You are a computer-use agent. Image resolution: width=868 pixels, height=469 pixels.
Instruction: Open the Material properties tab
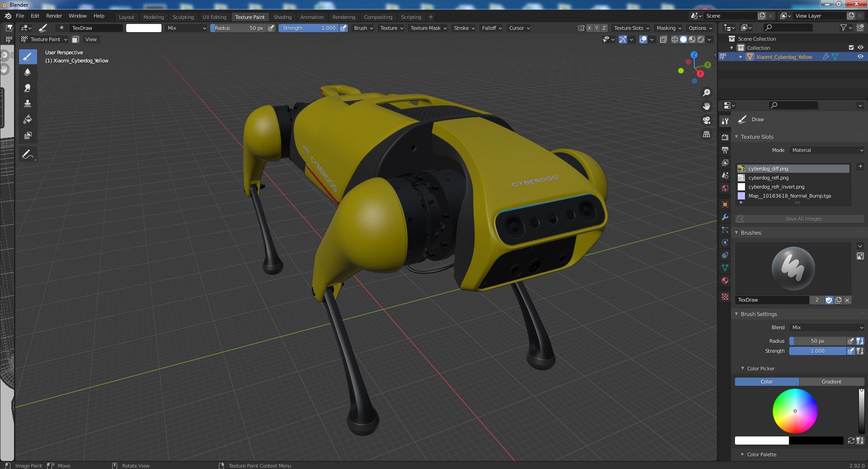[725, 280]
